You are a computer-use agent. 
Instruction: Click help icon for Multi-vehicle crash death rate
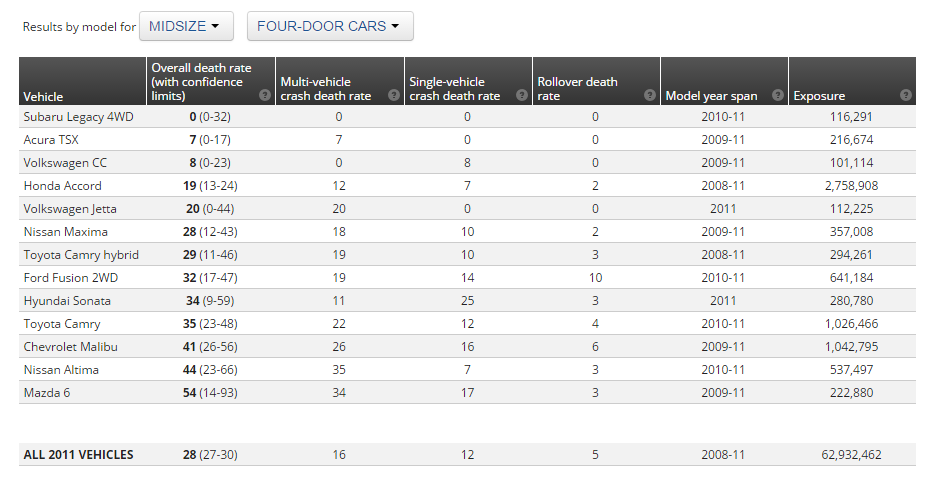coord(394,96)
